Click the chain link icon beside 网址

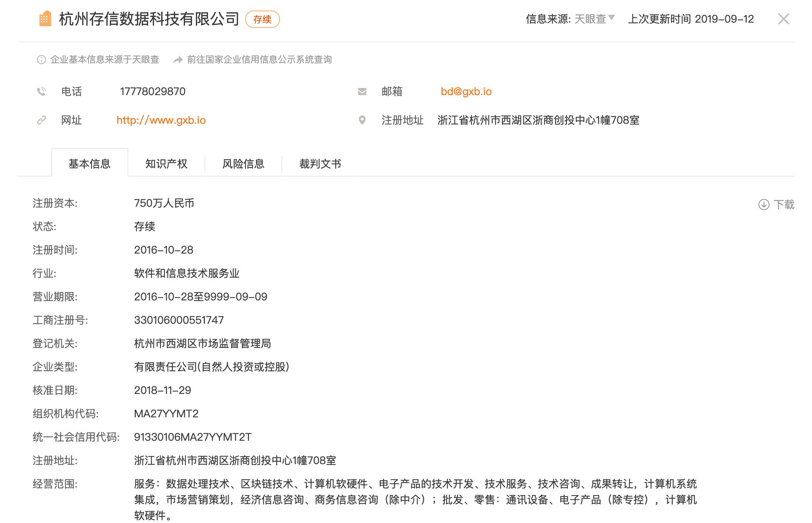coord(42,120)
